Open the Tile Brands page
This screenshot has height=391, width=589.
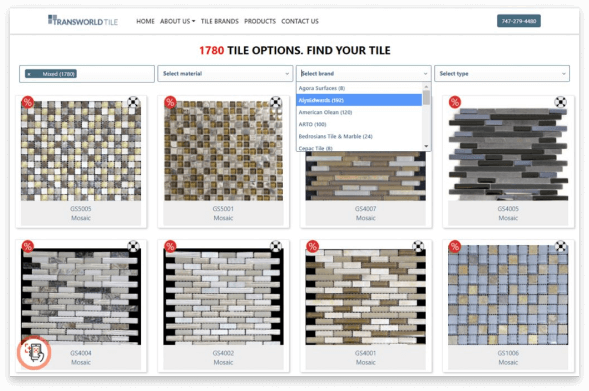click(x=219, y=21)
